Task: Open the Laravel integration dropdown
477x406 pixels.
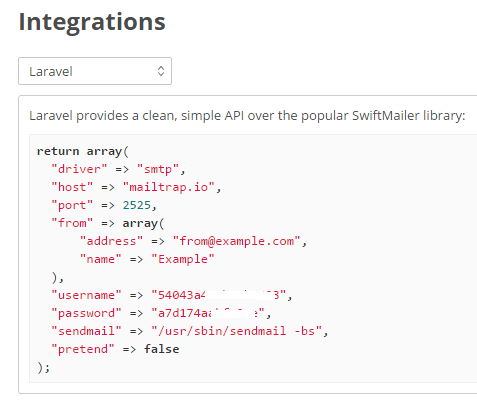Action: pyautogui.click(x=95, y=71)
